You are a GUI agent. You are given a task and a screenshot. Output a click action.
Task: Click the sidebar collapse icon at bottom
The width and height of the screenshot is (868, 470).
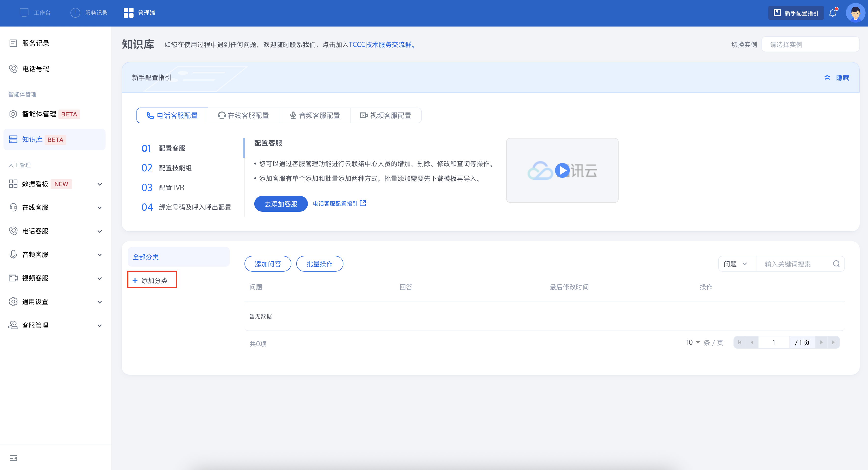point(13,458)
